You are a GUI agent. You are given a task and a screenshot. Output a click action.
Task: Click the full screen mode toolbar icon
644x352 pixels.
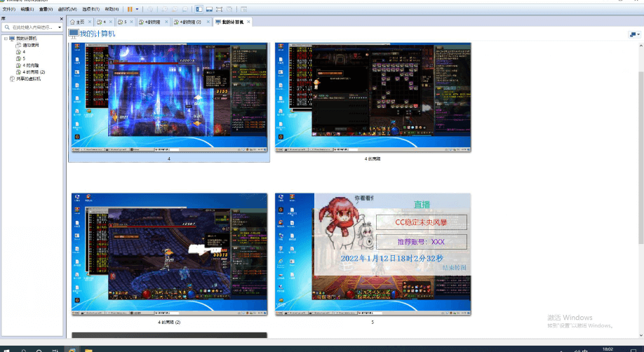[x=220, y=9]
